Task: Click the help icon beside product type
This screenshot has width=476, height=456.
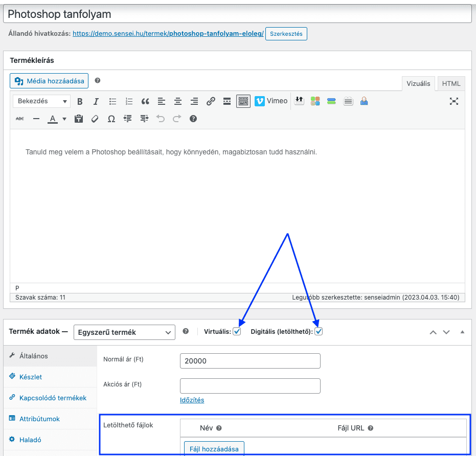Action: [186, 331]
